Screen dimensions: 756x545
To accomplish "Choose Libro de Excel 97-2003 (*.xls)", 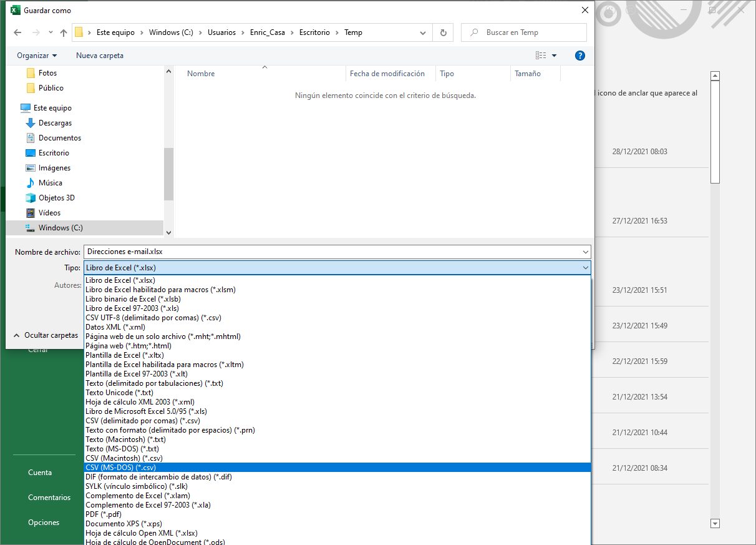I will point(337,308).
